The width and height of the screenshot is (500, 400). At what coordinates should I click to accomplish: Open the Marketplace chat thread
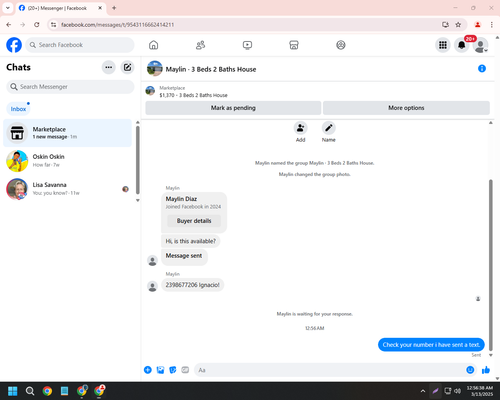68,133
